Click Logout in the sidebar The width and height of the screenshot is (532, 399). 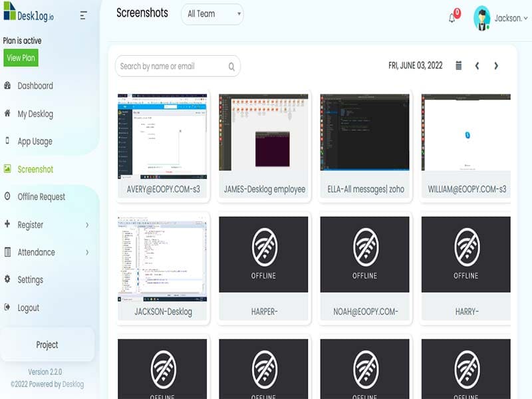click(x=28, y=308)
